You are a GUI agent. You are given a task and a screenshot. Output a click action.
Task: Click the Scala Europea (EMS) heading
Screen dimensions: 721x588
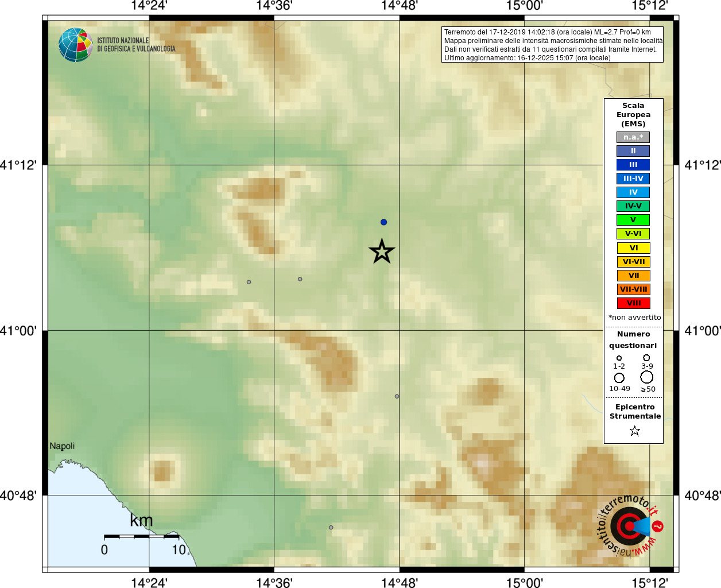tap(633, 115)
